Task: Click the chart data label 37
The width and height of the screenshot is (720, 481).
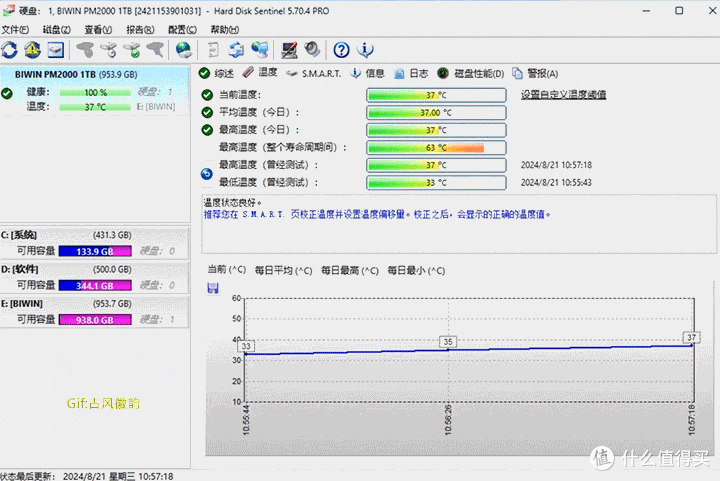Action: (x=691, y=337)
